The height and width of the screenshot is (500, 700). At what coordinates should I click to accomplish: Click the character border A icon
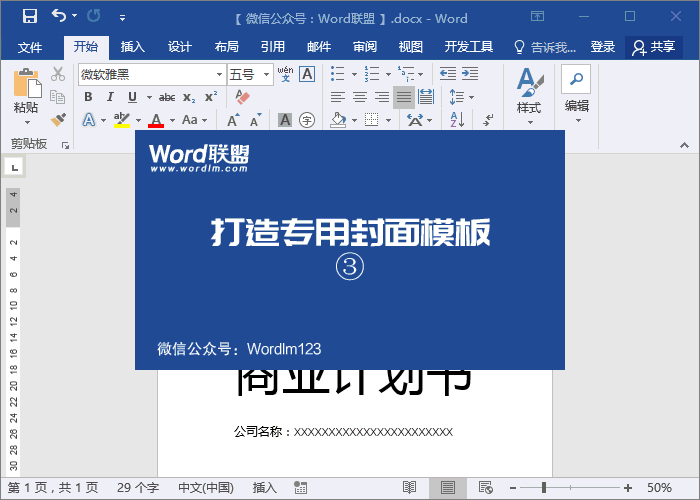point(307,74)
